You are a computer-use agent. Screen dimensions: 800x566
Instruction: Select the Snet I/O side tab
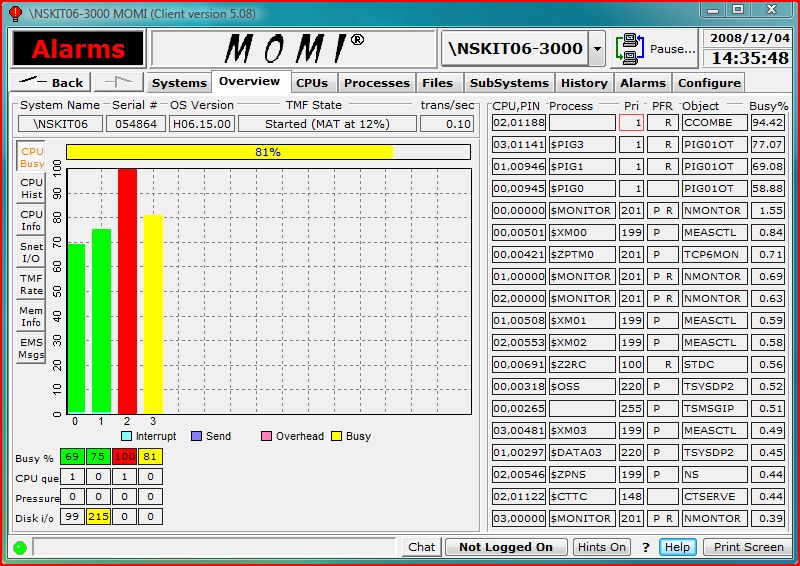click(x=31, y=252)
